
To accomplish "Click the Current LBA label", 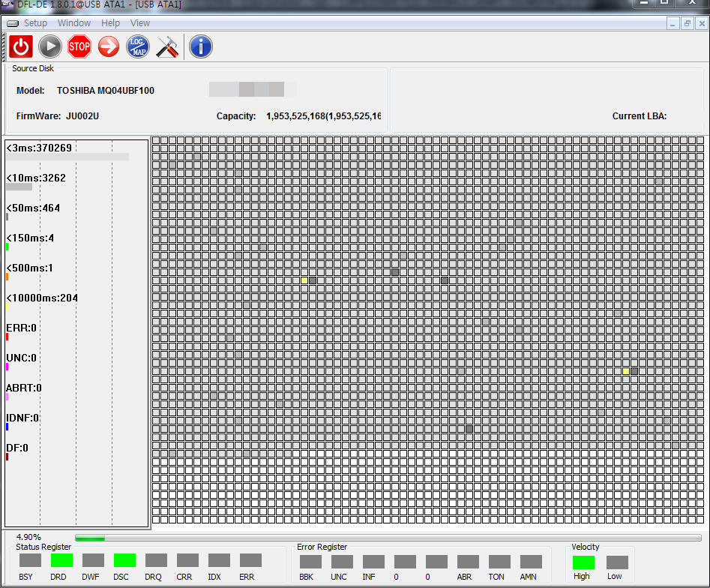I will [x=640, y=116].
